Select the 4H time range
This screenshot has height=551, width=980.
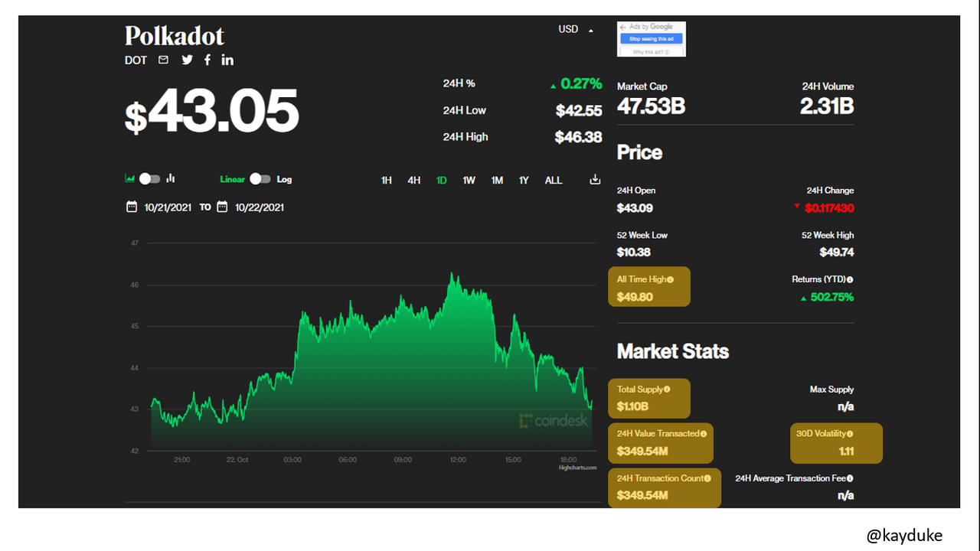(x=414, y=180)
